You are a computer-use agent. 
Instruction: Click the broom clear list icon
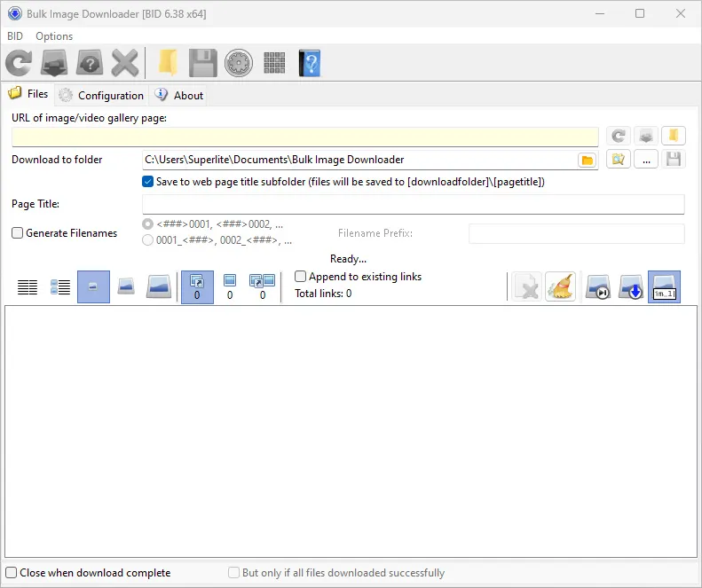coord(560,286)
